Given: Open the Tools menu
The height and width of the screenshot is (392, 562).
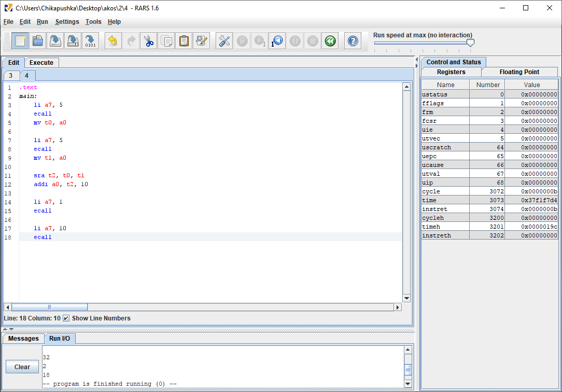Looking at the screenshot, I should pyautogui.click(x=93, y=22).
